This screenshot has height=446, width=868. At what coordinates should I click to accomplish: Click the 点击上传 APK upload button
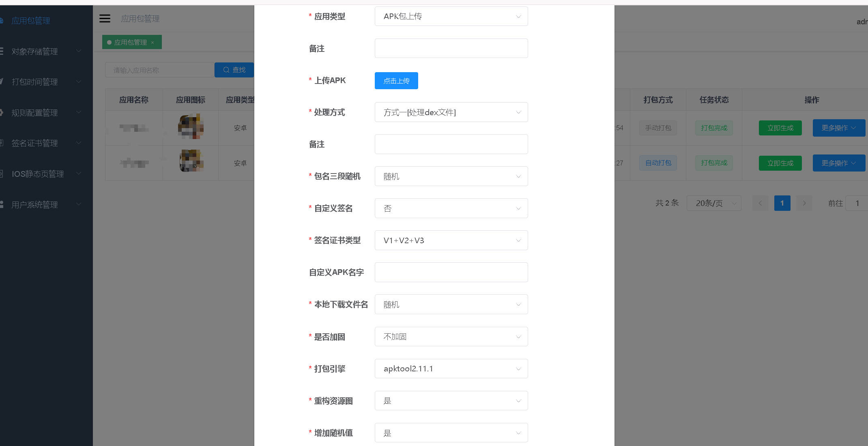396,81
